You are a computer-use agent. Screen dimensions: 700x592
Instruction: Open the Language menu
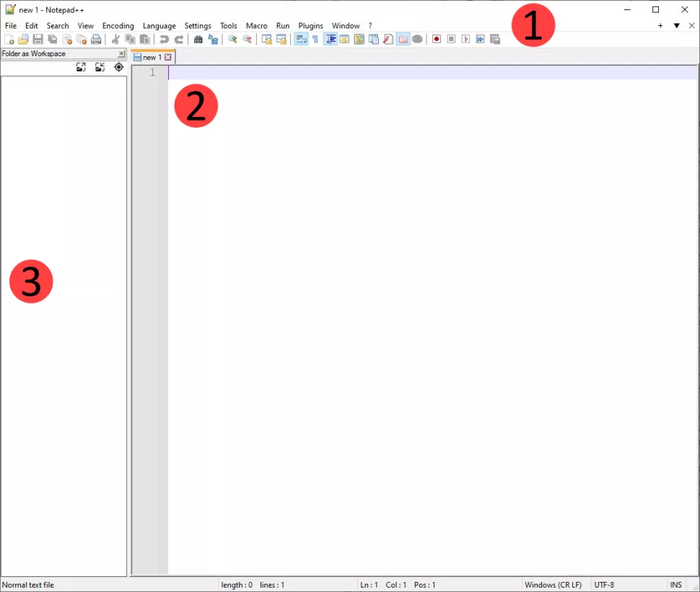(x=159, y=26)
